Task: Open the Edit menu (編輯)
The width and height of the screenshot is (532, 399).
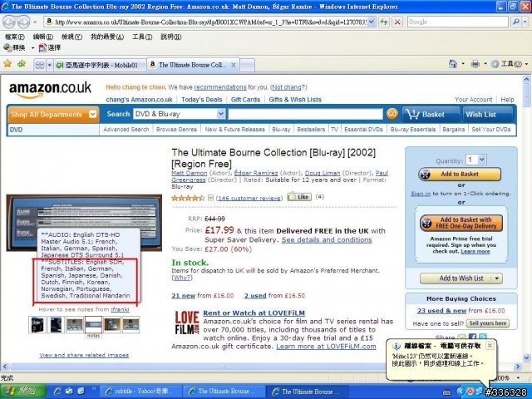Action: [43, 37]
